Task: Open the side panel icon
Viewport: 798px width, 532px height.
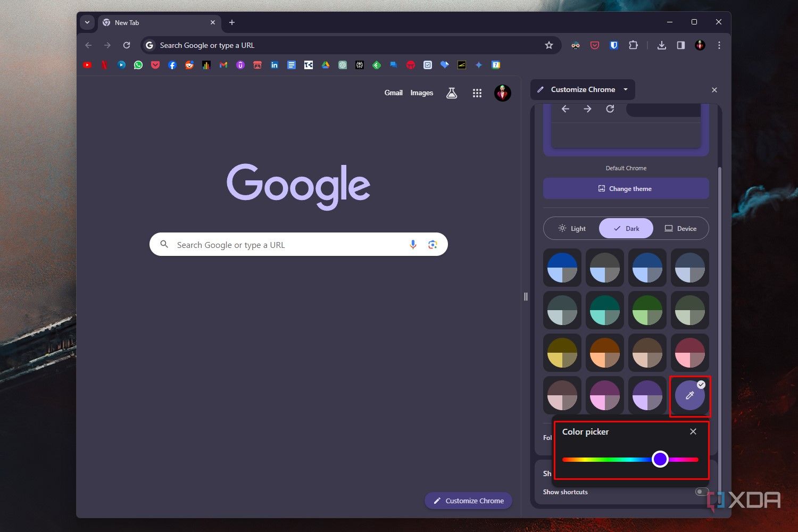Action: click(x=680, y=45)
